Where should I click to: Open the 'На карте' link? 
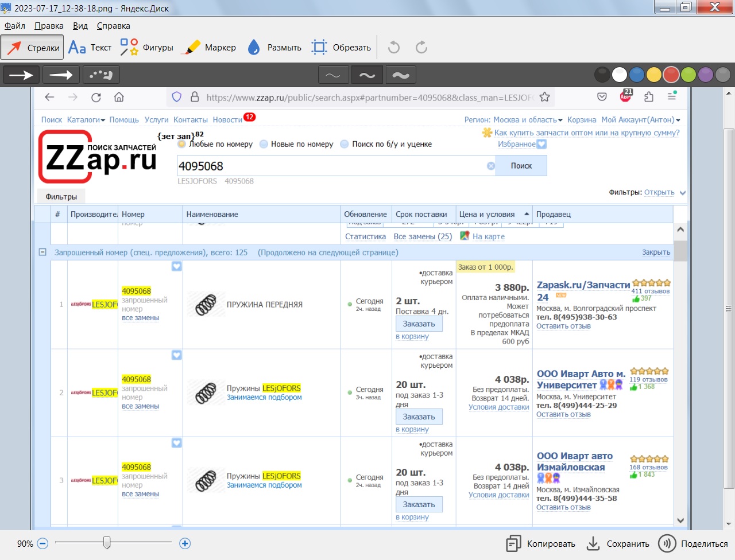489,236
